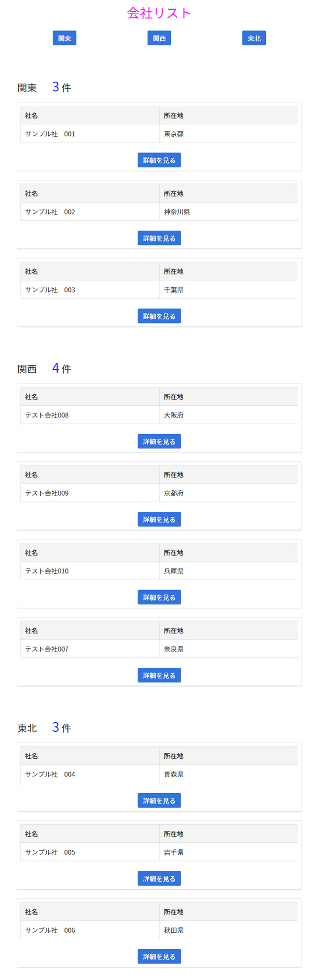View details of テスト会社010
Viewport: 315px width, 980px height.
click(x=159, y=597)
